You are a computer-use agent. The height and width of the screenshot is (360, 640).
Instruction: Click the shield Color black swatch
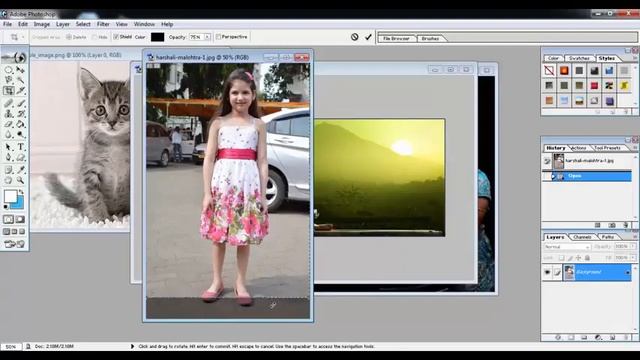pos(158,37)
